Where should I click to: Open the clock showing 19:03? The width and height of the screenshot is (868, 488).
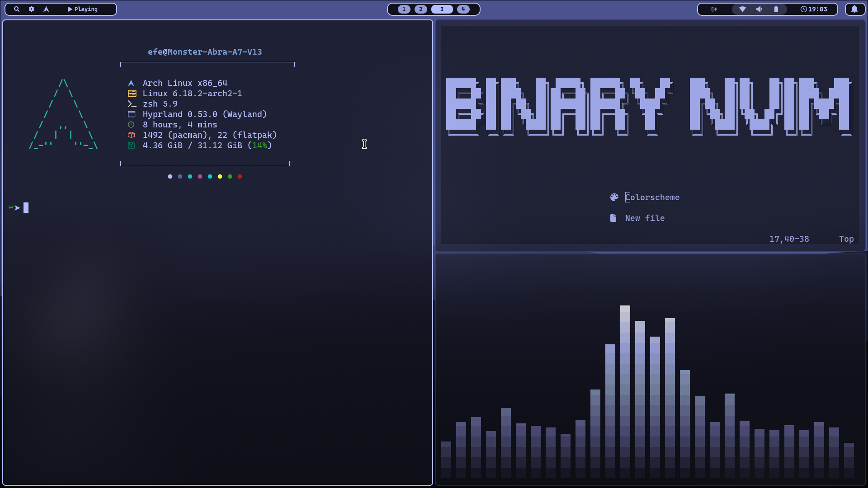coord(814,9)
